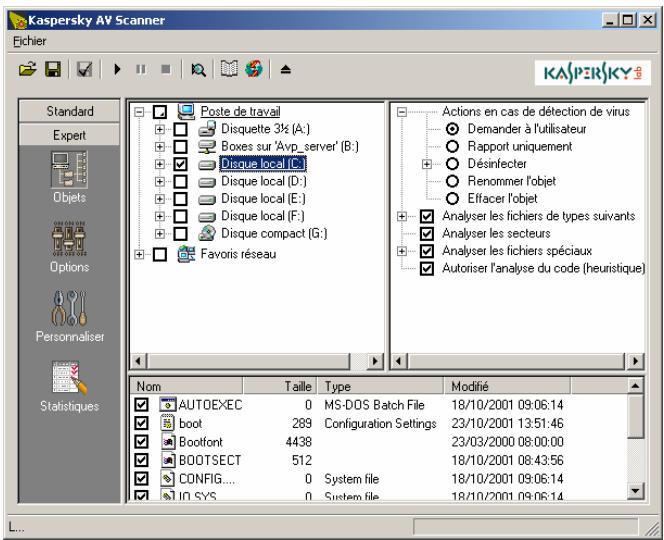Click the Favoris réseau network icon

tap(186, 254)
